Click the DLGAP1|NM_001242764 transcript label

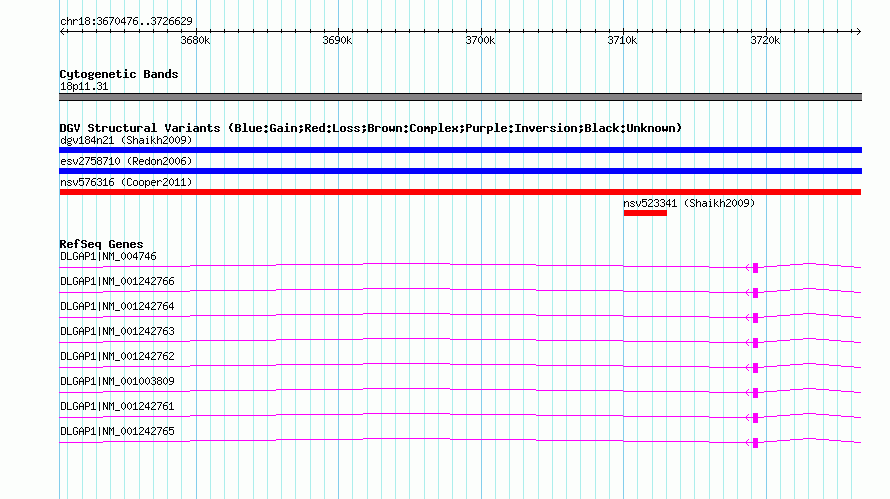pyautogui.click(x=117, y=306)
